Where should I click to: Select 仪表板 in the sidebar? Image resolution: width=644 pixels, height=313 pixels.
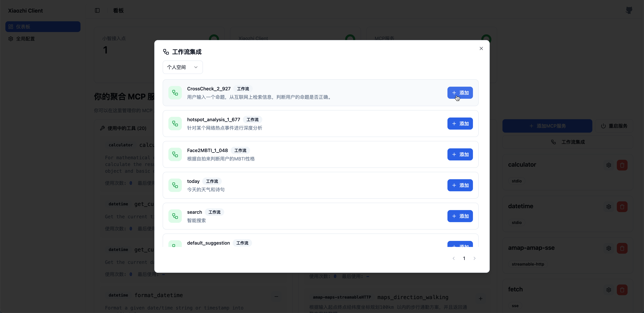[43, 26]
